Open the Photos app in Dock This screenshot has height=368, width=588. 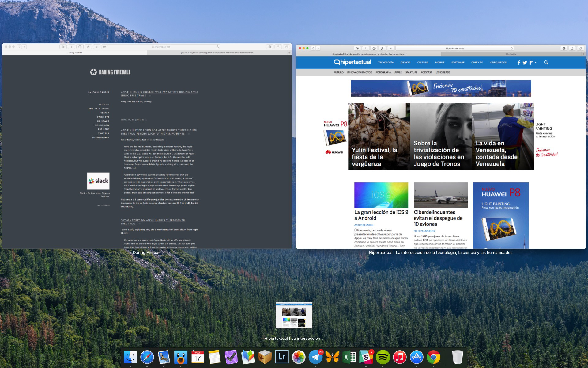point(299,357)
